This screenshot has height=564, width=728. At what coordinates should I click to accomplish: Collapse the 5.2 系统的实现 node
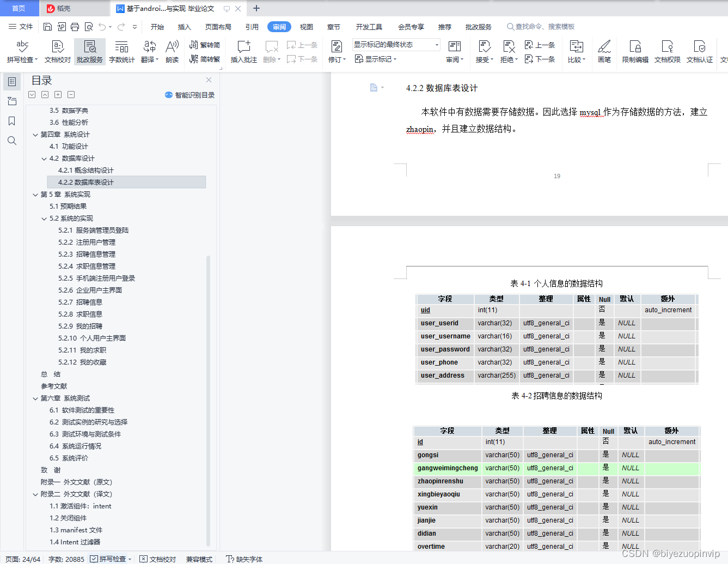[44, 219]
